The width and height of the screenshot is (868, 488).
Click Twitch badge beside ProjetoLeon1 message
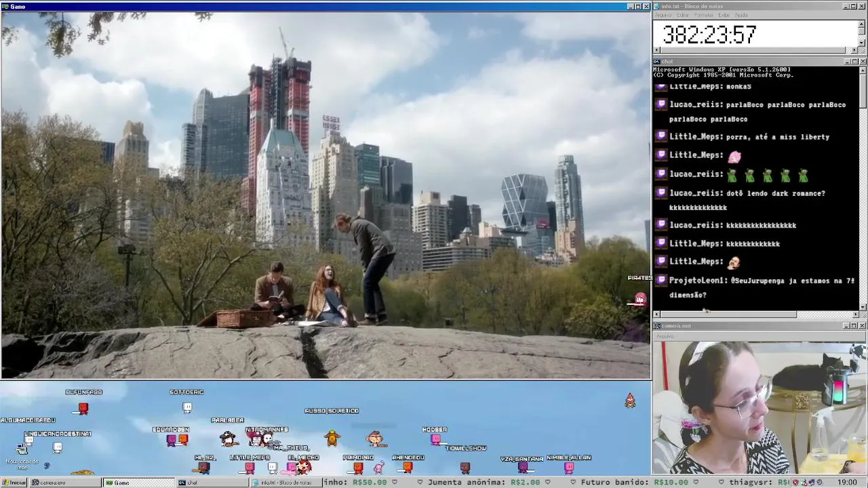click(x=661, y=280)
